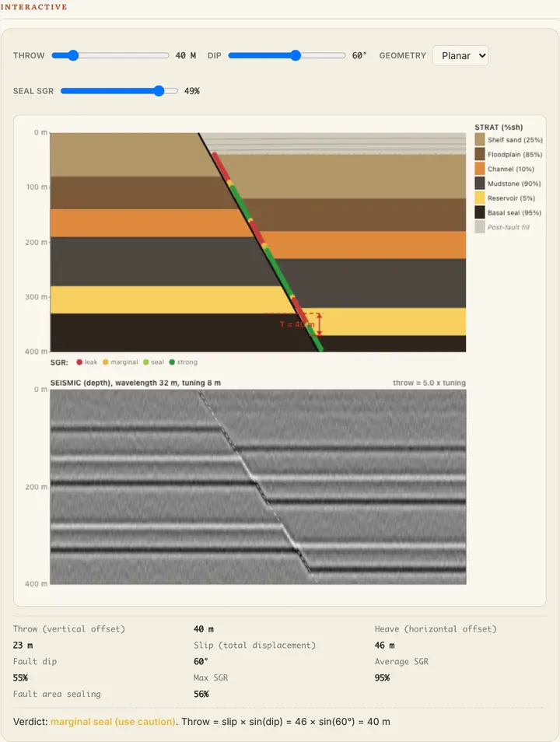Screen dimensions: 560x742
Task: Click the light green seal SGR legend dot
Action: [x=145, y=362]
